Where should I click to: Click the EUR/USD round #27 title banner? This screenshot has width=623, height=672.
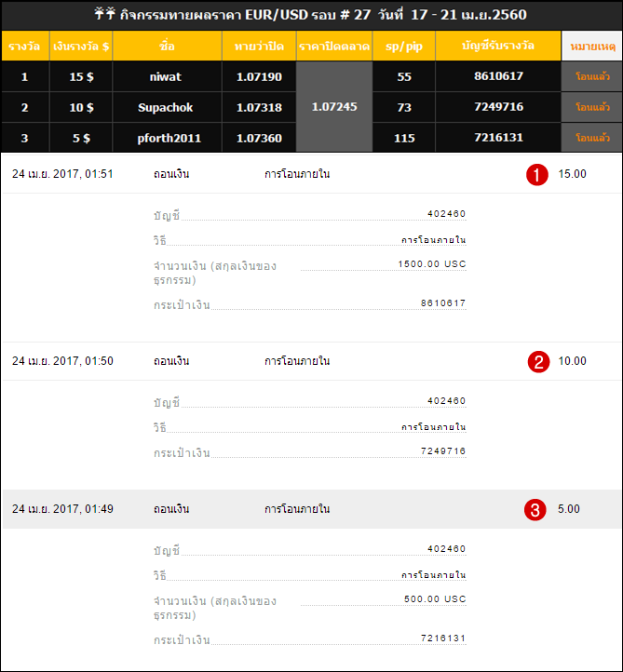311,16
